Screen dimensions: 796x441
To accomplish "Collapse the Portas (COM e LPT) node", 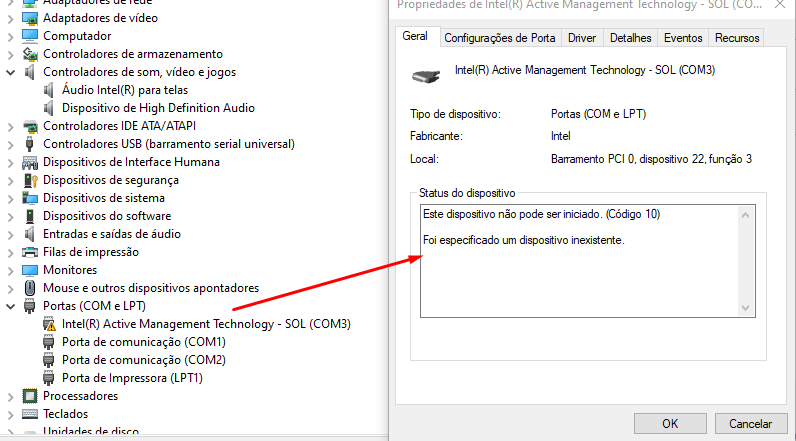I will (x=10, y=307).
